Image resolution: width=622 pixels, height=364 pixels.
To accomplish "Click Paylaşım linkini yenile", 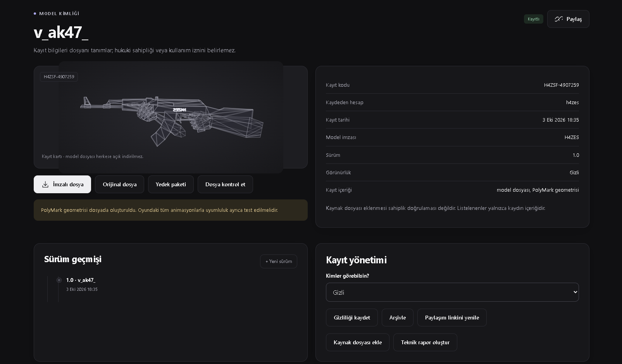I will 452,318.
